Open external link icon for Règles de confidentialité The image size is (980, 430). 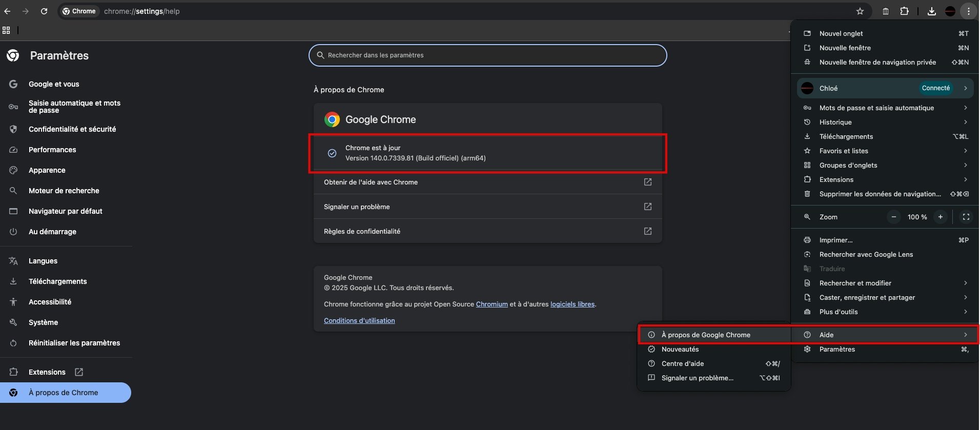click(x=648, y=231)
